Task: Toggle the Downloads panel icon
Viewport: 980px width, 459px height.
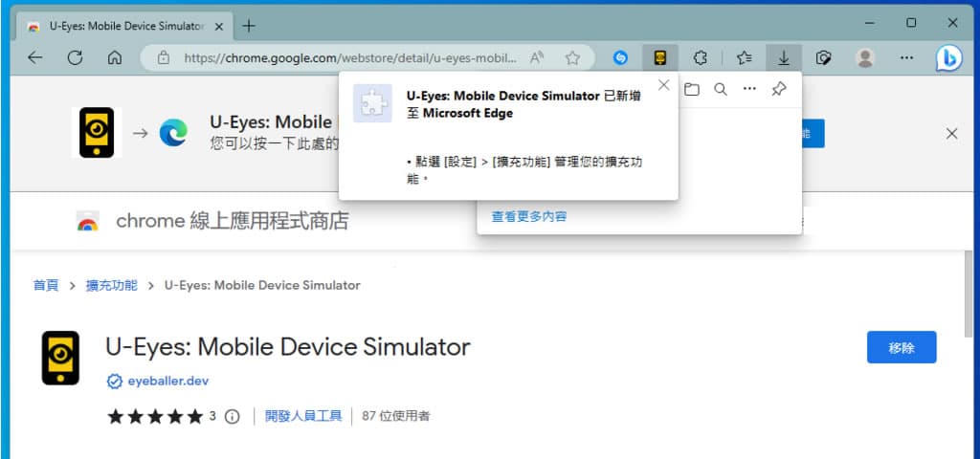Action: (x=783, y=58)
